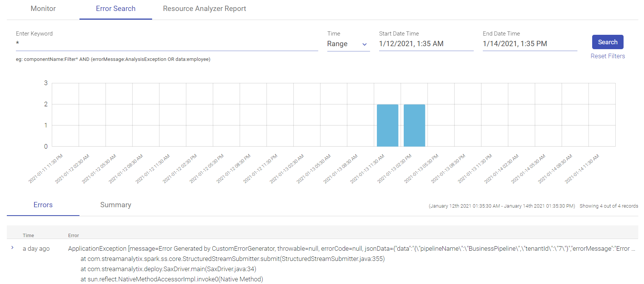
Task: Click the first blue bar at 11:30 AM
Action: pyautogui.click(x=387, y=126)
